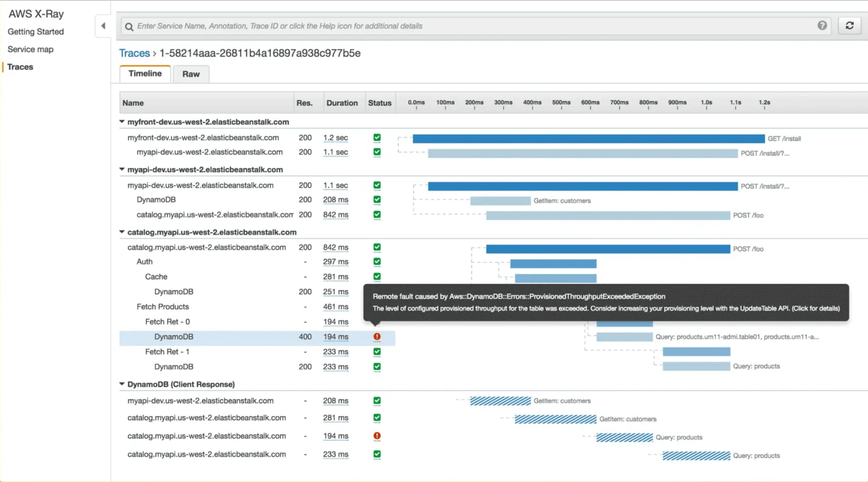Click the 400 response code cell
Image resolution: width=868 pixels, height=482 pixels.
(305, 336)
